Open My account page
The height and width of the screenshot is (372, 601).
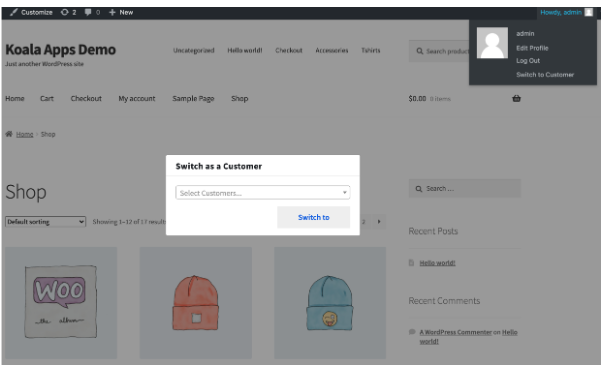coord(137,98)
